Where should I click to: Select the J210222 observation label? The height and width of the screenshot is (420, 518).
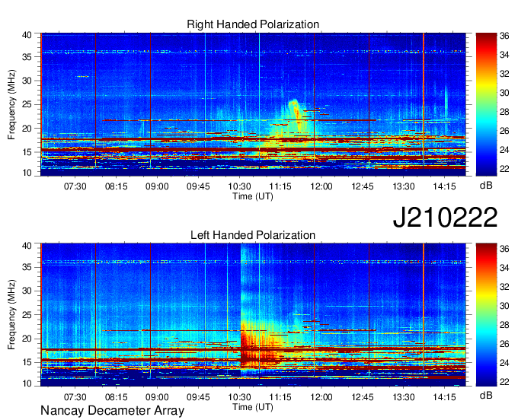tap(445, 218)
